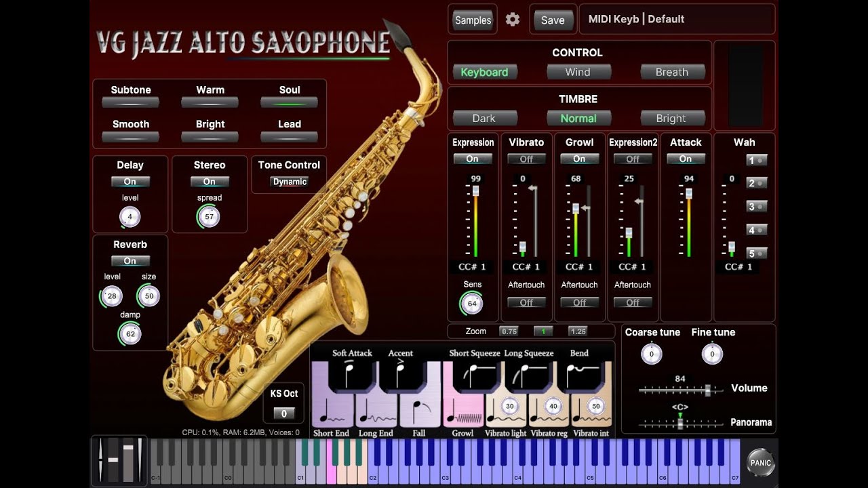Image resolution: width=868 pixels, height=488 pixels.
Task: Click the Fall articulation icon
Action: 420,411
